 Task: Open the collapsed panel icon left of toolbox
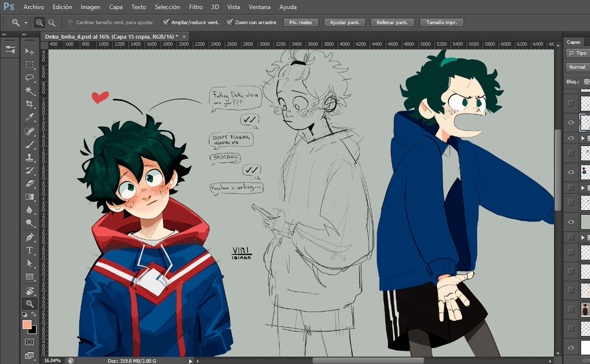[x=9, y=49]
